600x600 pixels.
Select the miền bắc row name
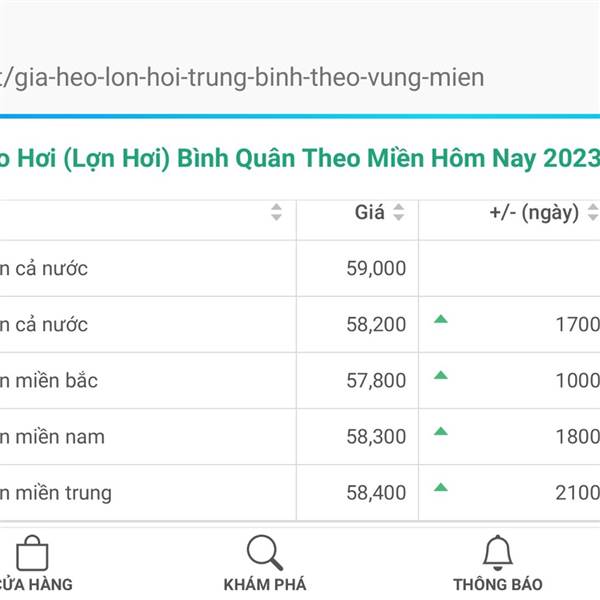(49, 381)
